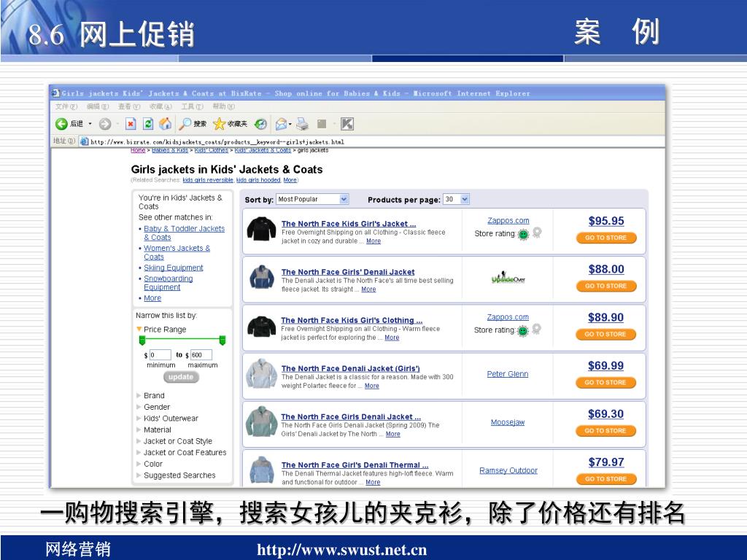747x560 pixels.
Task: Open Baby & Toddler Jackets & Coats link
Action: point(184,233)
